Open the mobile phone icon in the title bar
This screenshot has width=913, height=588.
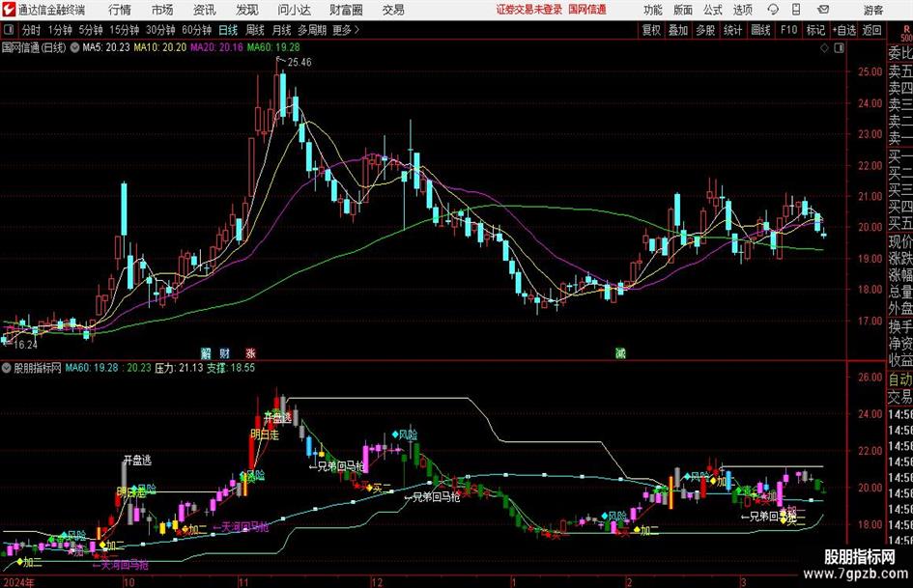click(x=796, y=10)
